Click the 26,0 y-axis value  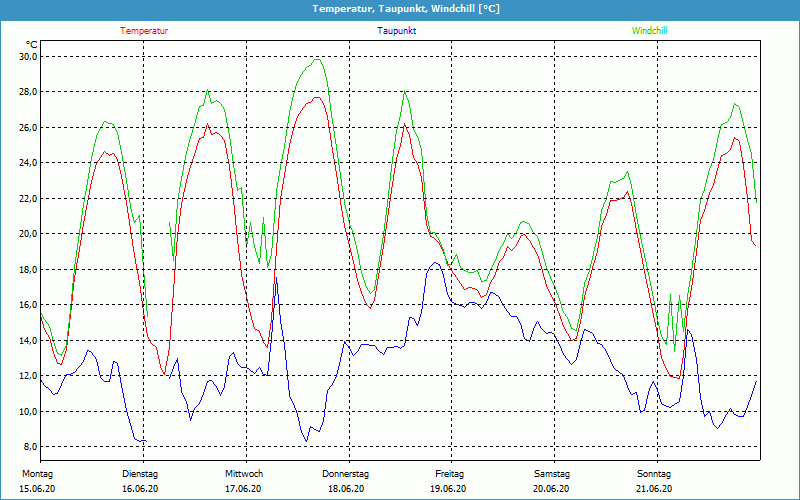[x=28, y=128]
